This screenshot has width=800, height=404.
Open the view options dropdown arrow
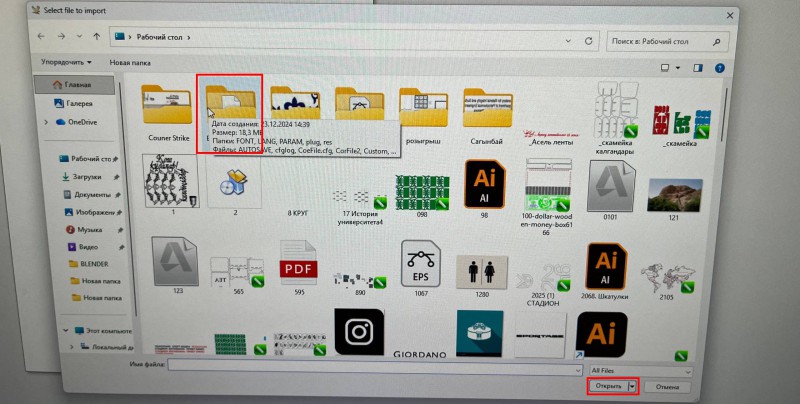click(x=678, y=68)
